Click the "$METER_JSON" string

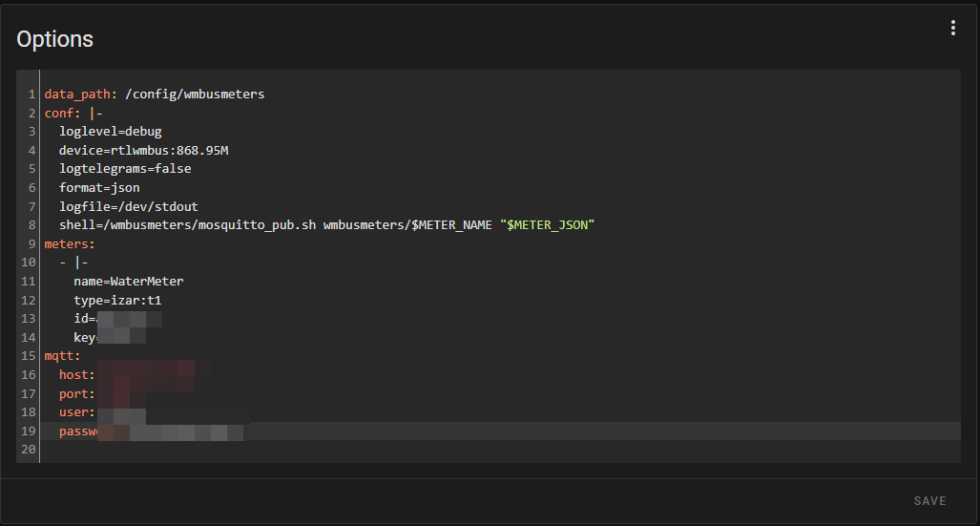click(x=547, y=225)
